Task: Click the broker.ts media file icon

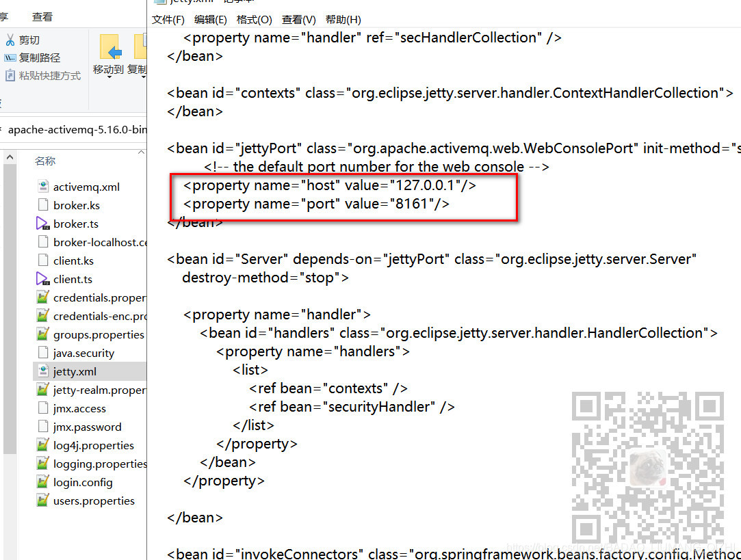Action: 42,224
